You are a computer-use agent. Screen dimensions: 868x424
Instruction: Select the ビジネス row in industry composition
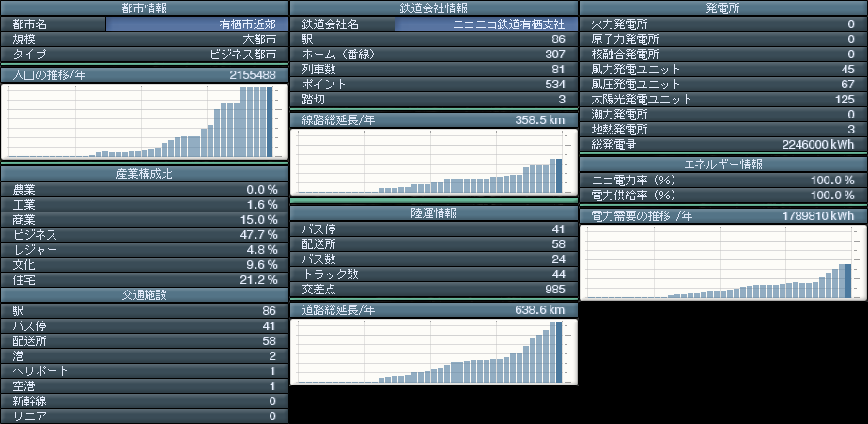click(145, 235)
